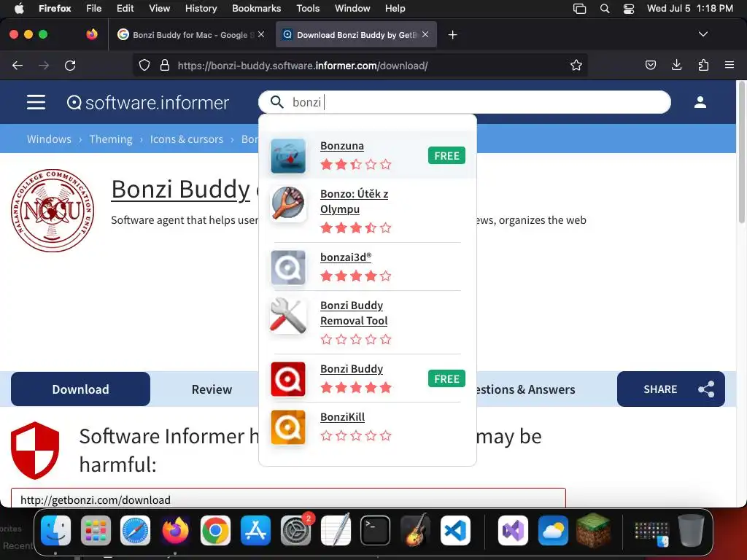Image resolution: width=747 pixels, height=560 pixels.
Task: Click the SHARE button
Action: click(x=671, y=389)
